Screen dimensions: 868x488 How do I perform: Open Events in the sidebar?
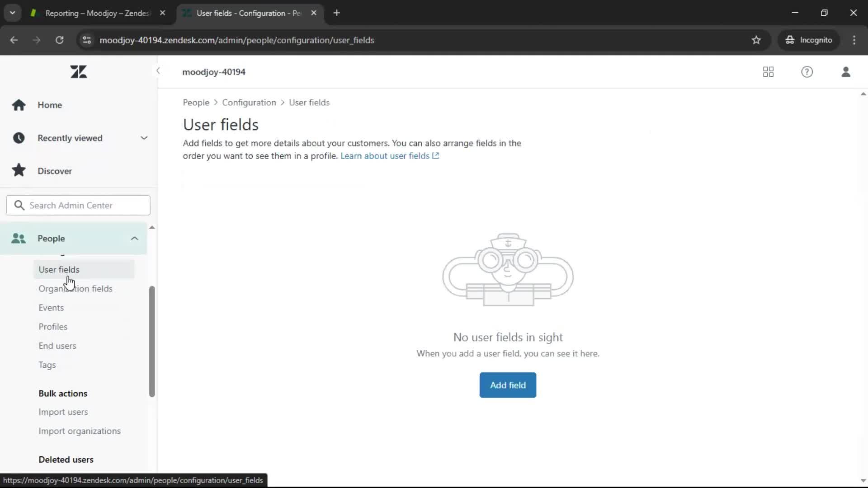[x=51, y=308]
